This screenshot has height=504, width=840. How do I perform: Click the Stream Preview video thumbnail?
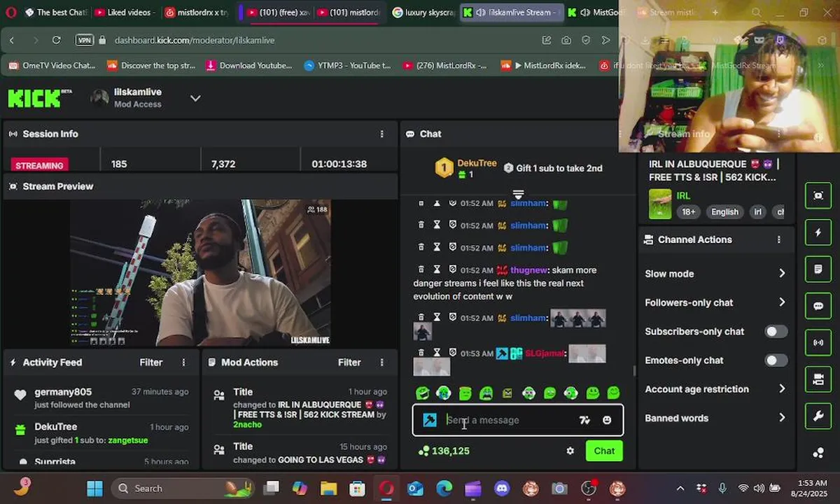200,273
